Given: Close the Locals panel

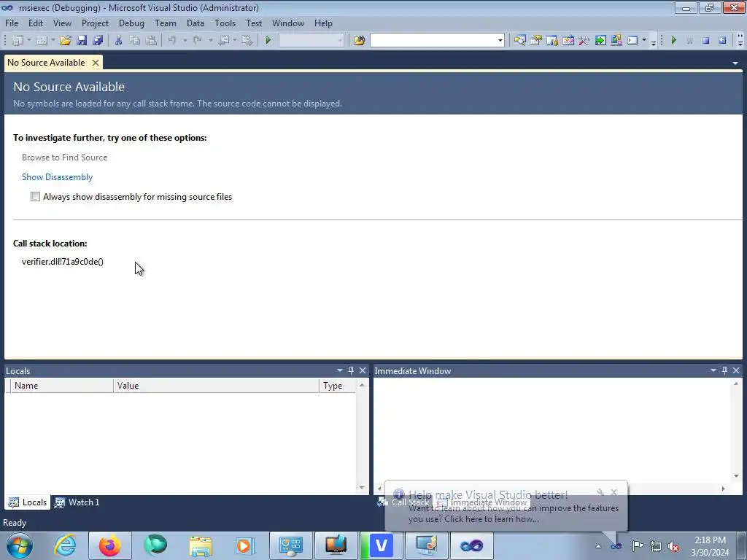Looking at the screenshot, I should [363, 370].
